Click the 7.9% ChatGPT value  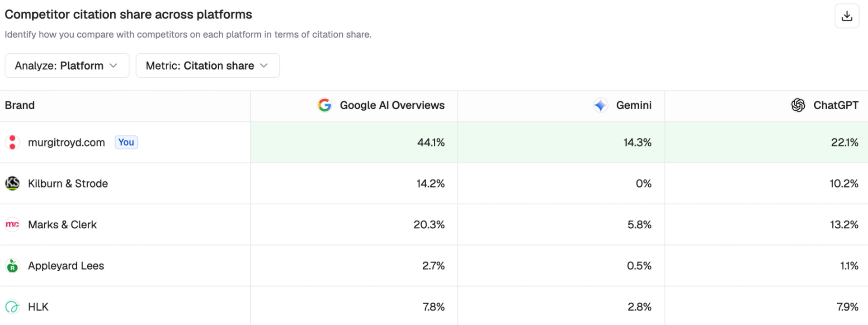pos(848,307)
